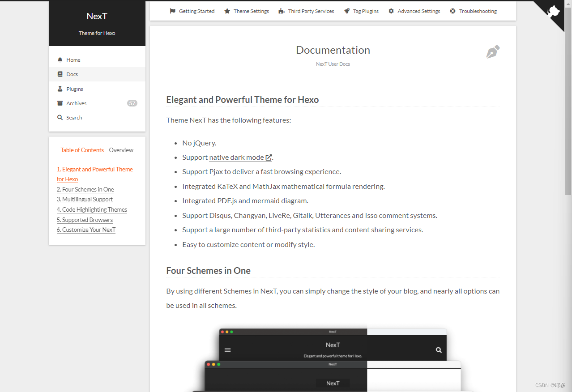Click the Documentation page title

point(333,50)
